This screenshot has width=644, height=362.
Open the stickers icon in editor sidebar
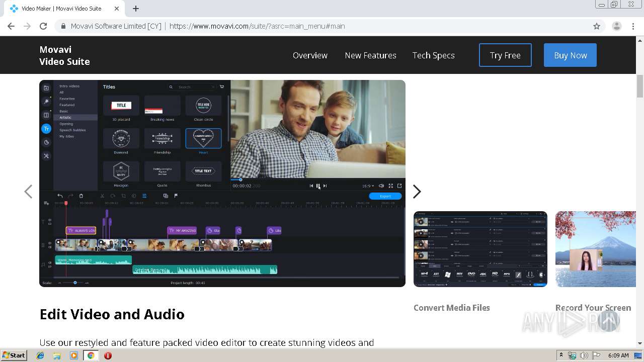point(46,142)
